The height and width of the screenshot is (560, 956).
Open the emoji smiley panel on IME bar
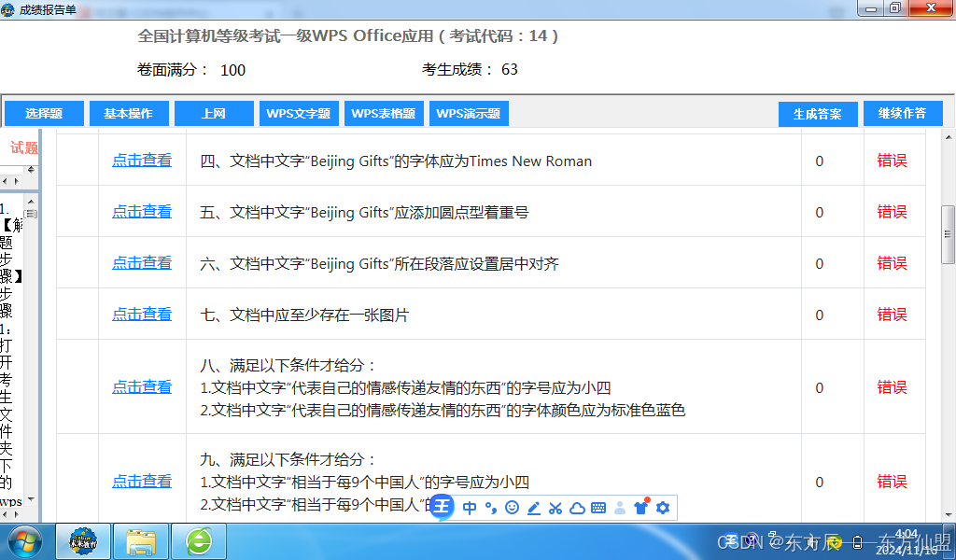pos(513,508)
